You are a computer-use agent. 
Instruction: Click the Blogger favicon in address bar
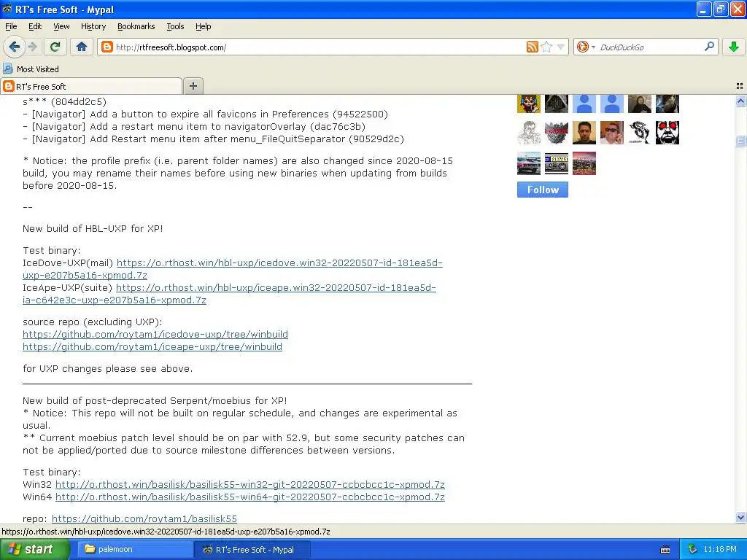107,47
